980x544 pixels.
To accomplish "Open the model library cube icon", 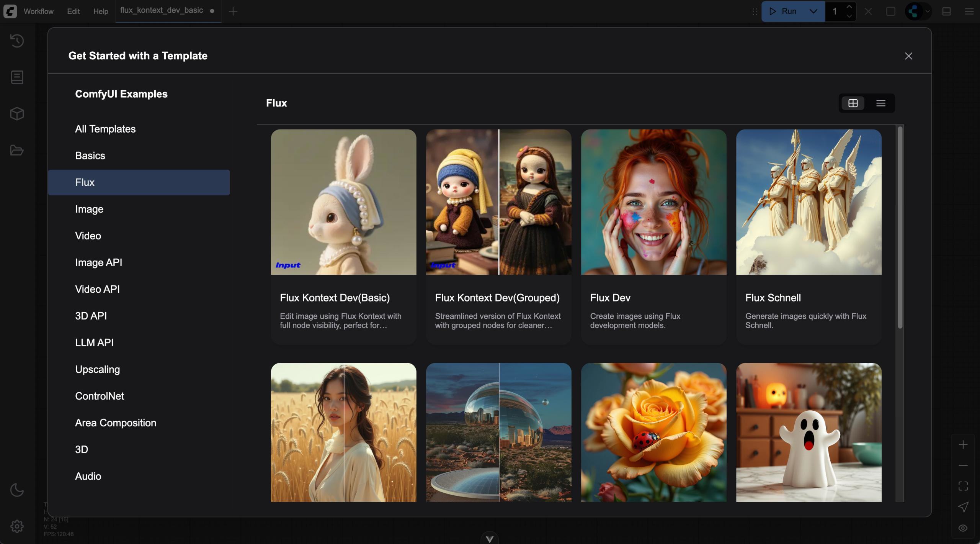I will coord(17,114).
